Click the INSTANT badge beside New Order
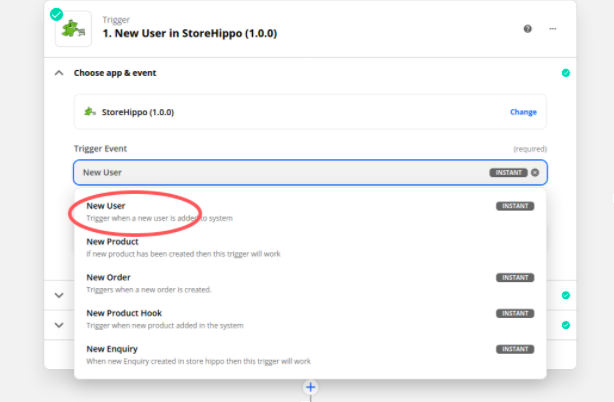This screenshot has width=614, height=402. pos(515,278)
